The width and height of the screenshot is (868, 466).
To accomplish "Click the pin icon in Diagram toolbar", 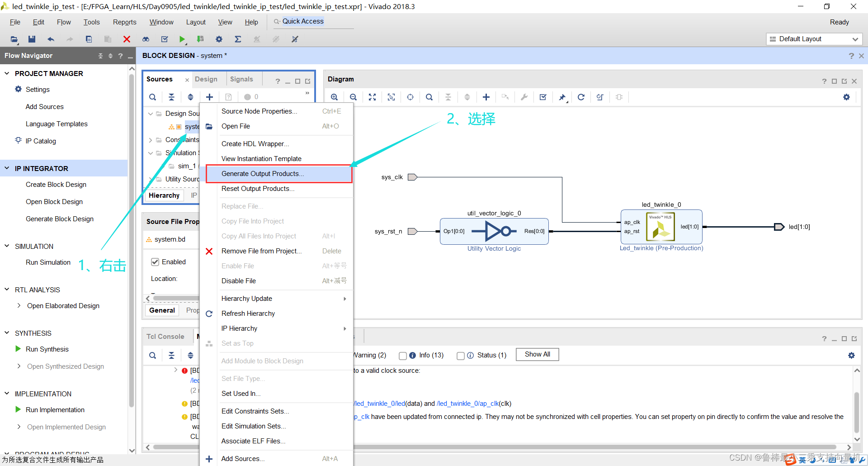I will click(562, 97).
